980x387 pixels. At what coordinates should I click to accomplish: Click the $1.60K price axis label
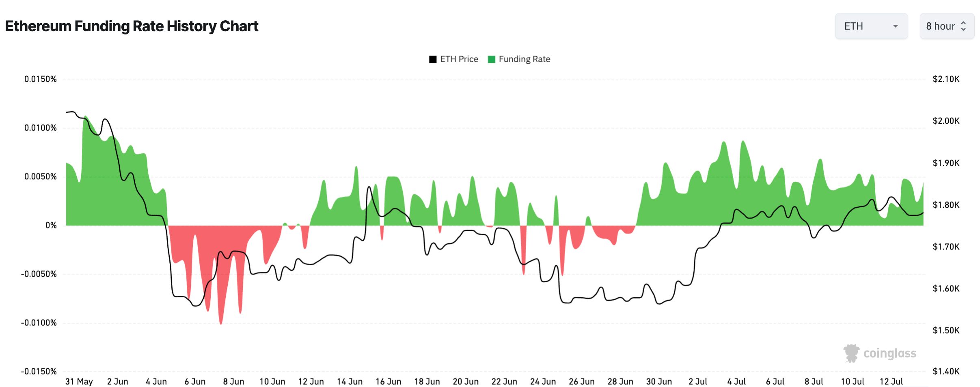(x=946, y=288)
